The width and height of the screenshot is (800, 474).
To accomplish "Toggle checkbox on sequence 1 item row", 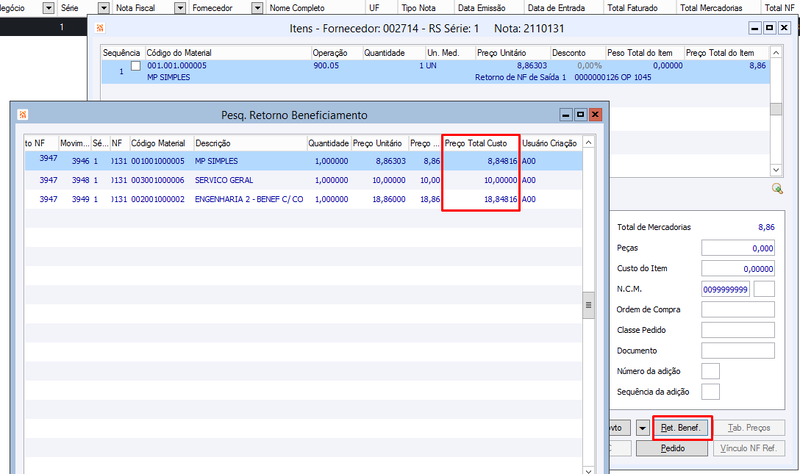I will point(136,66).
